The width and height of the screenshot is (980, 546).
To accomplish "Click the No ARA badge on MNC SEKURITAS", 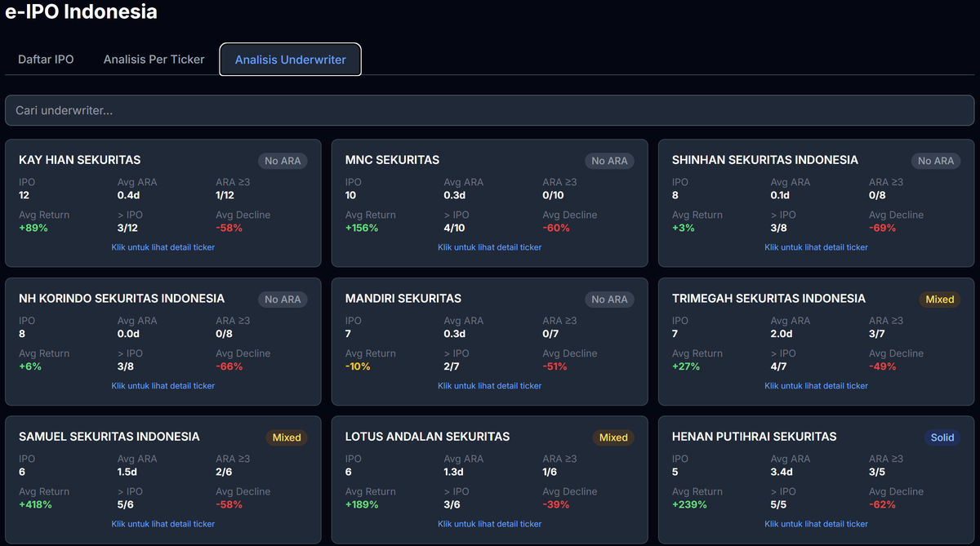I will 609,161.
